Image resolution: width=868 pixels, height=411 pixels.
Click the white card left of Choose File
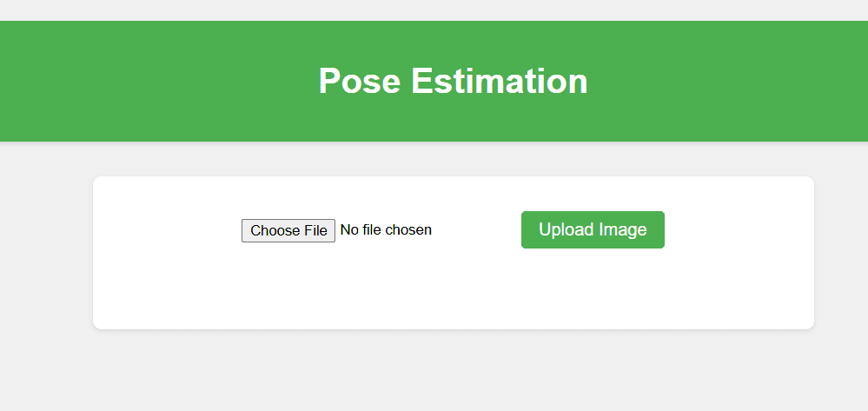point(165,230)
